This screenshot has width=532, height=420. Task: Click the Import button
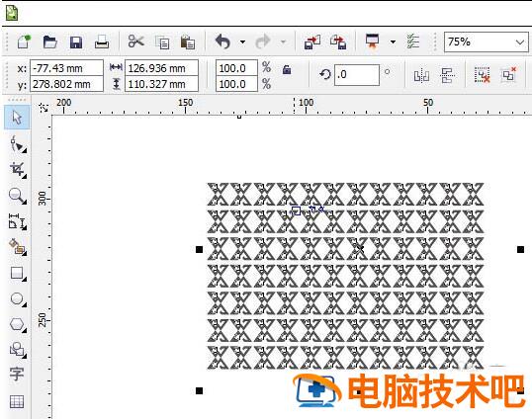(312, 42)
